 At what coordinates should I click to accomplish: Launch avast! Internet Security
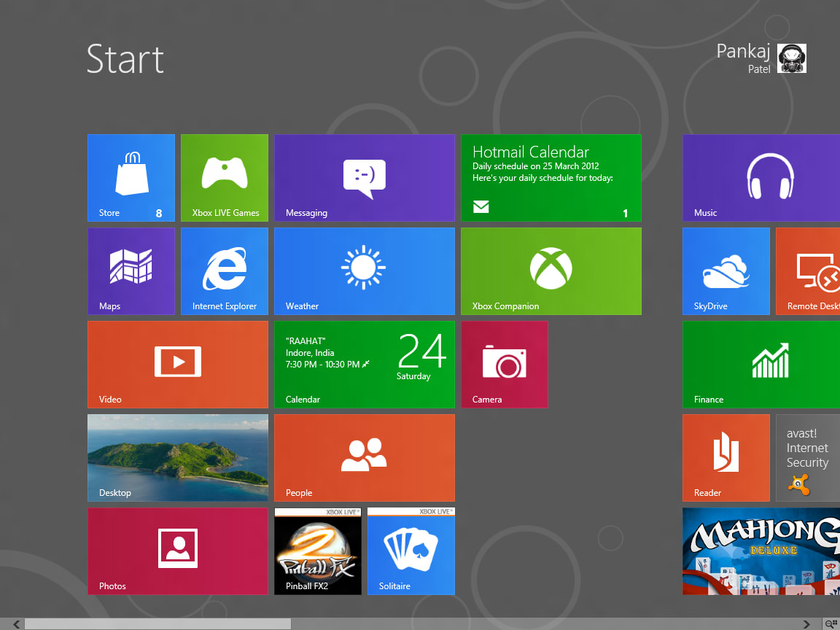click(x=807, y=457)
